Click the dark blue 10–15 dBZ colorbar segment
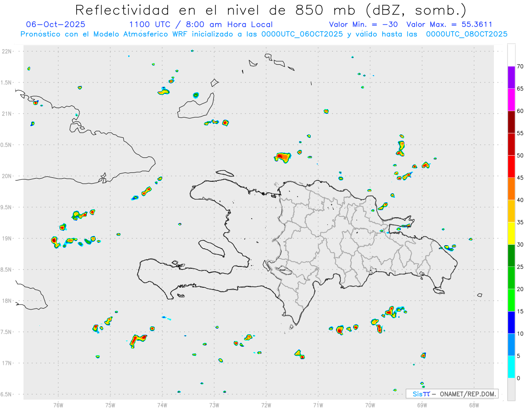Image resolution: width=532 pixels, height=411 pixels. (x=512, y=322)
